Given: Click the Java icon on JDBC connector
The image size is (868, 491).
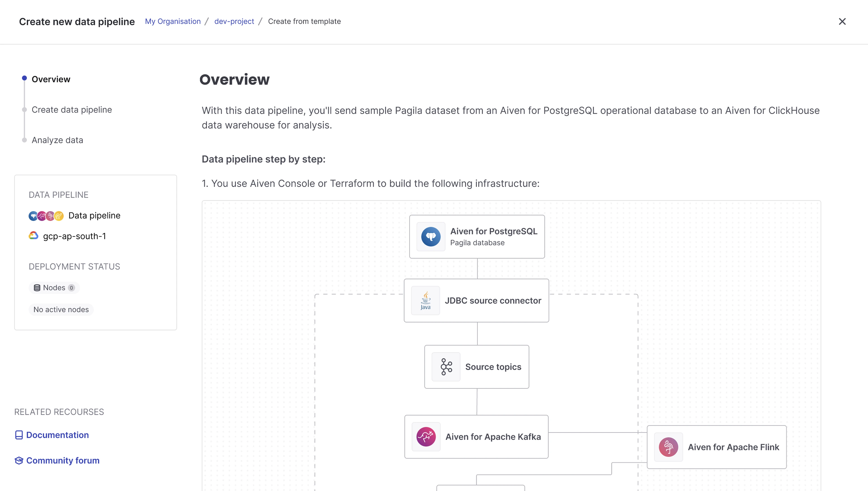Looking at the screenshot, I should coord(425,300).
